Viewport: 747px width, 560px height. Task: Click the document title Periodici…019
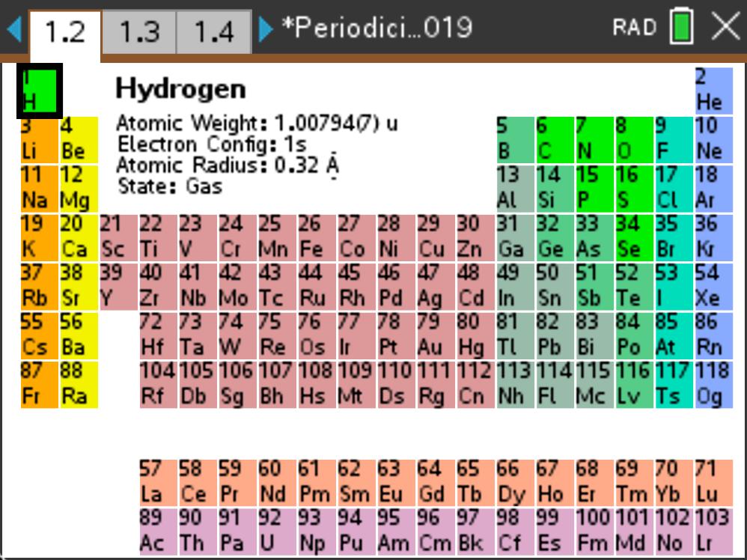tap(376, 28)
